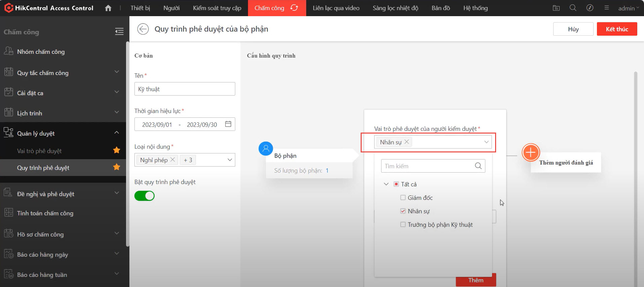Click the Tìm kiếm search field
The image size is (644, 287).
(x=428, y=166)
